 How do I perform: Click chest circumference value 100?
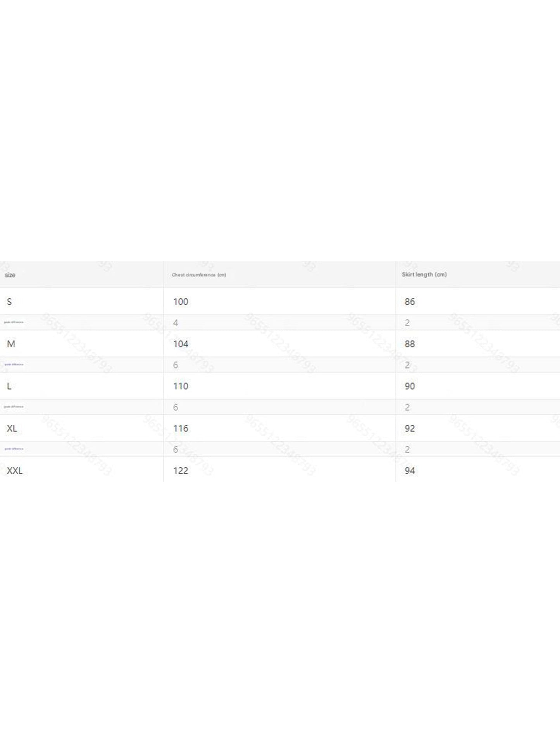point(181,302)
